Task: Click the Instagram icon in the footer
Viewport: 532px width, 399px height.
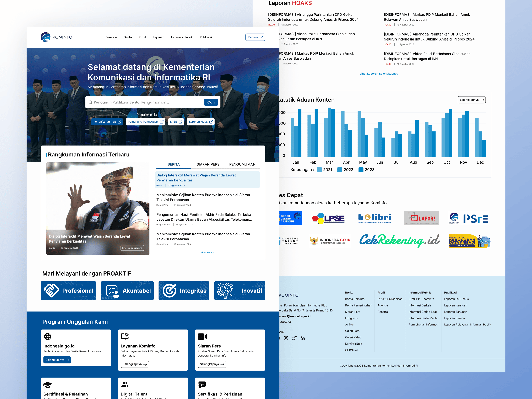Action: point(286,338)
